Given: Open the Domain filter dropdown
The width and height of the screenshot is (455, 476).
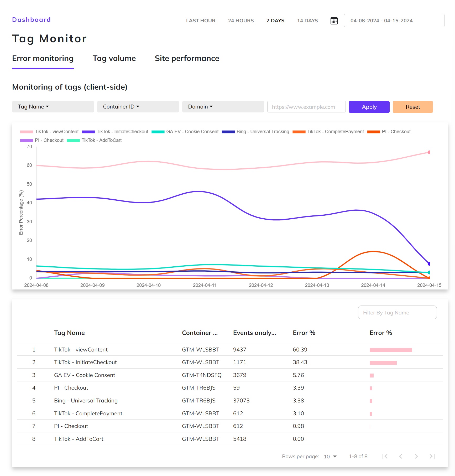Looking at the screenshot, I should click(223, 107).
